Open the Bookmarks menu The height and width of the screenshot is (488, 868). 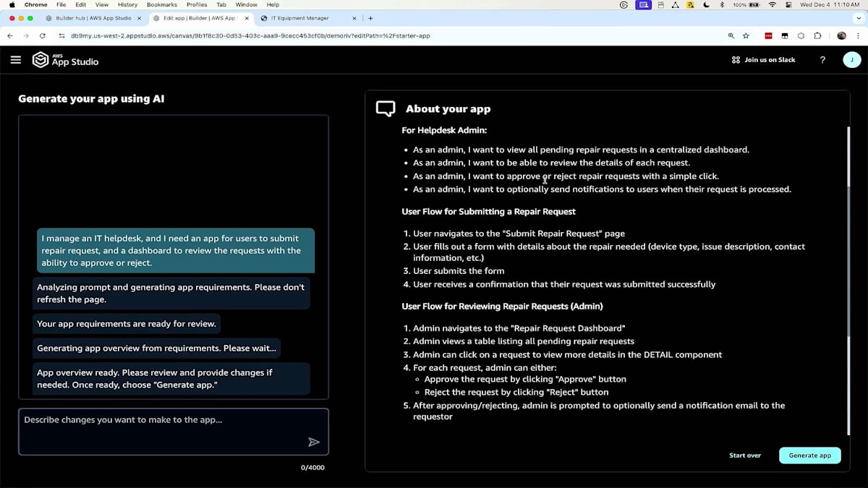pos(162,4)
